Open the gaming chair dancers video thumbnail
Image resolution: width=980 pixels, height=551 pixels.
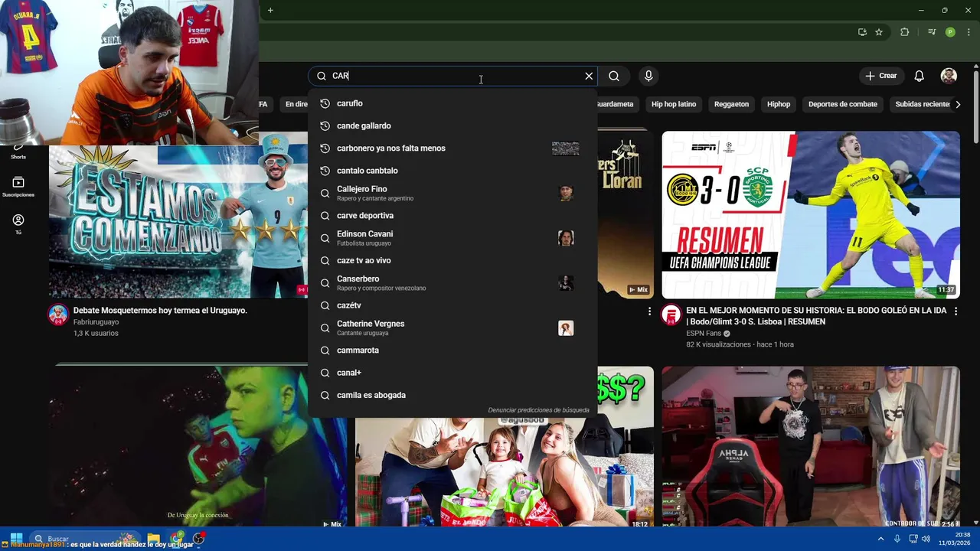(811, 447)
